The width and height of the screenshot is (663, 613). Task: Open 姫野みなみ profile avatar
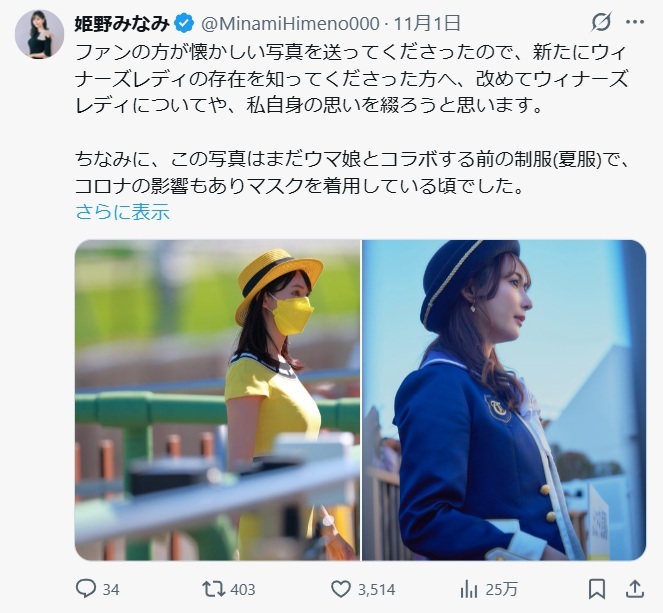click(x=39, y=35)
